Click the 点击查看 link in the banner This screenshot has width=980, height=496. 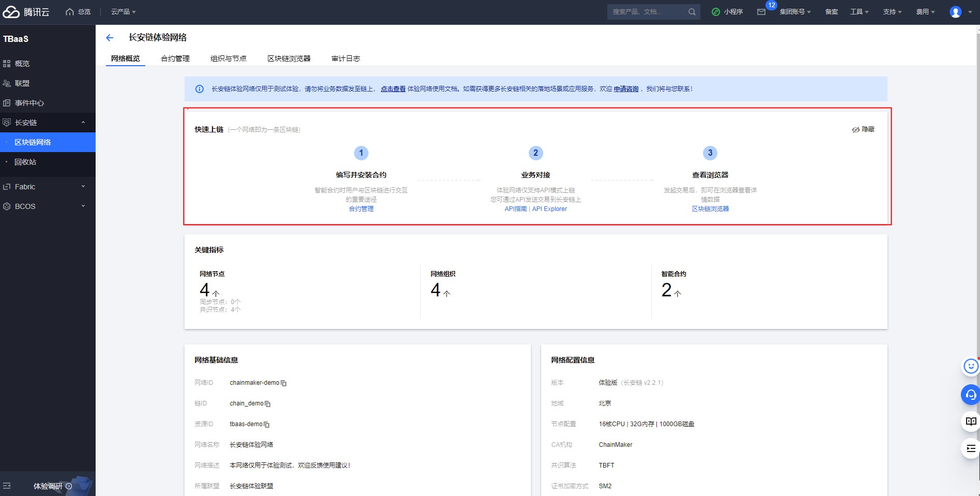pos(393,89)
